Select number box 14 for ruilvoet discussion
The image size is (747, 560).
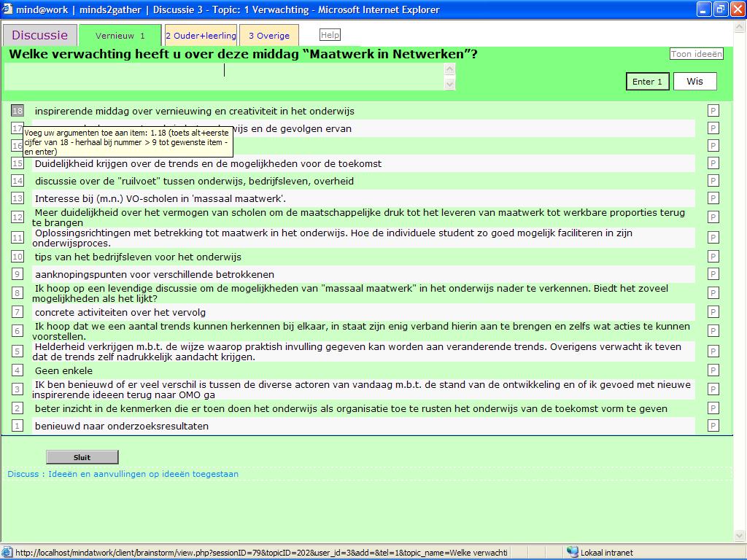click(18, 181)
